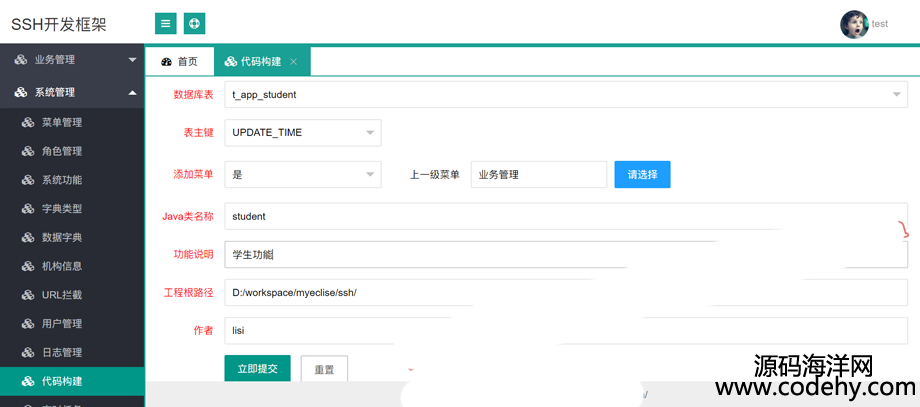Open the 添加菜单 dropdown showing 是

302,174
